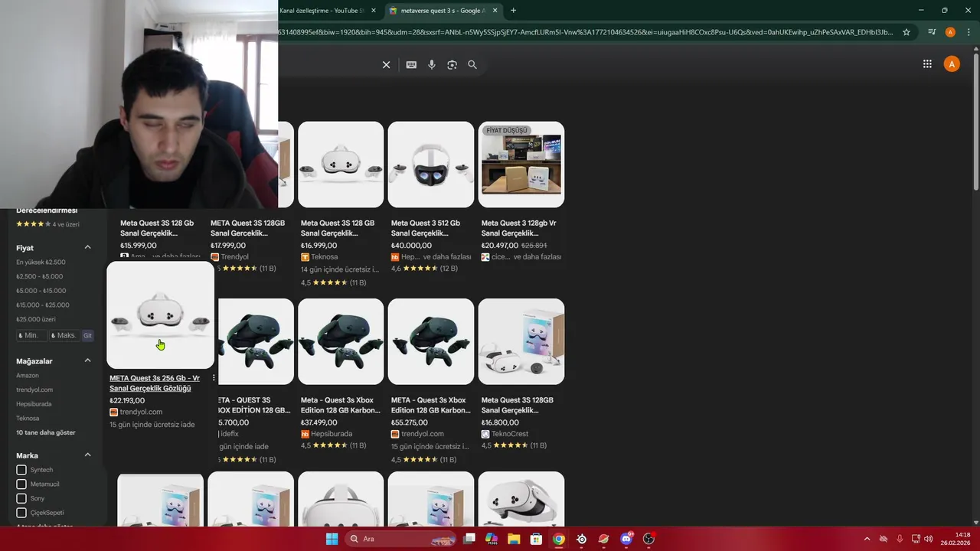Screen dimensions: 980x551
Task: Open Microsoft Store from the taskbar
Action: 536,539
